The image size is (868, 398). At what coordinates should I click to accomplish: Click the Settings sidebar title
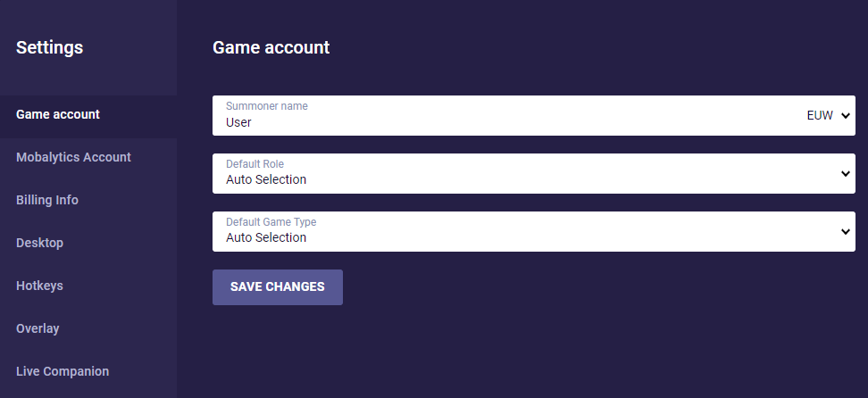49,47
